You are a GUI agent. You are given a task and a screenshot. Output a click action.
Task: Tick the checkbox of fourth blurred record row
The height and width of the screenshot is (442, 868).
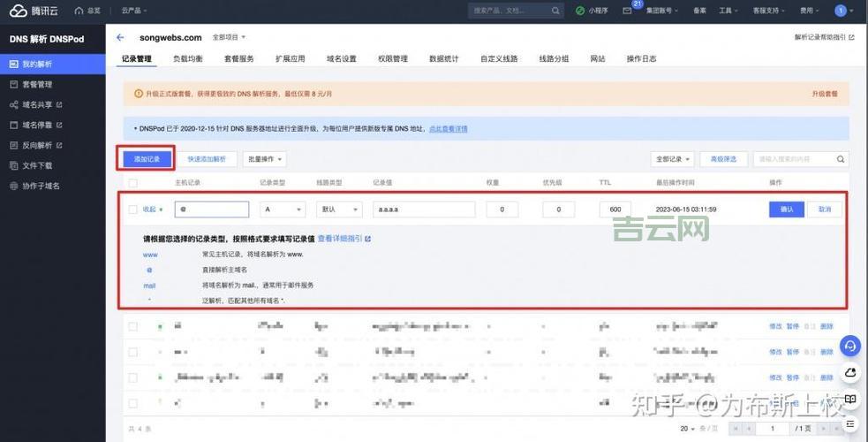tap(132, 403)
